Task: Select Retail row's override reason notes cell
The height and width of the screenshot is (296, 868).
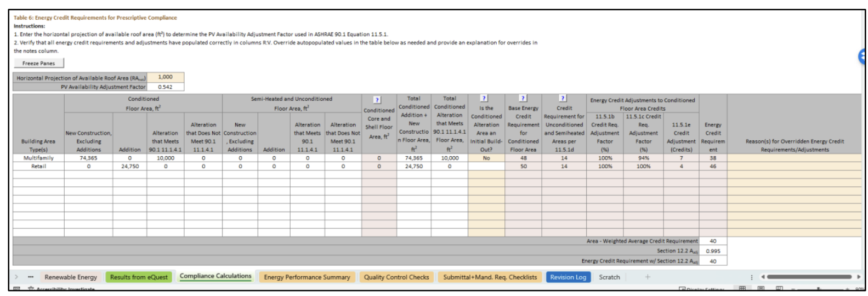Action: 794,166
